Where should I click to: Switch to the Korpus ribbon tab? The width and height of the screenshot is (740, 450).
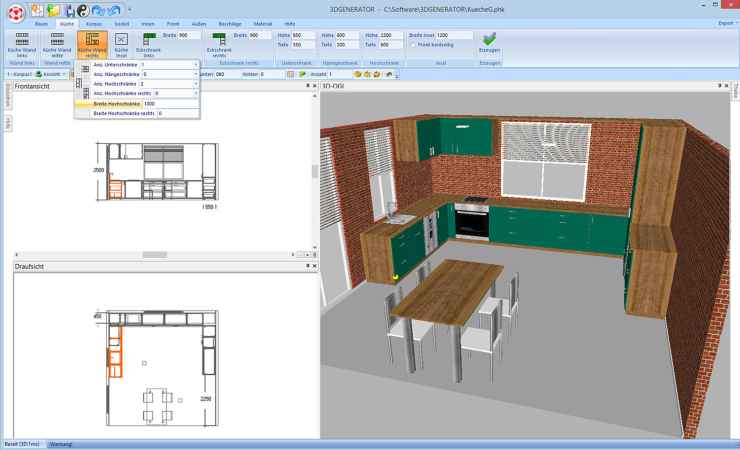pyautogui.click(x=93, y=21)
